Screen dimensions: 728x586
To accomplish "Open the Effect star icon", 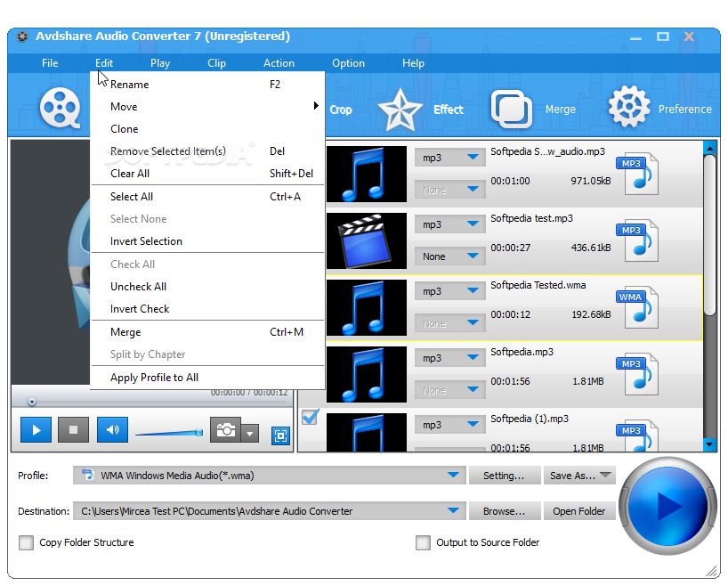I will 400,110.
